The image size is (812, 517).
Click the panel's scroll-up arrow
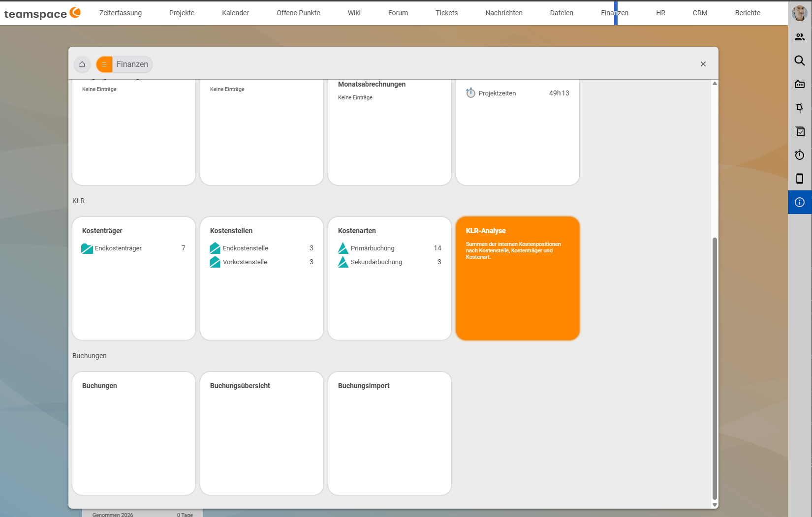coord(715,84)
